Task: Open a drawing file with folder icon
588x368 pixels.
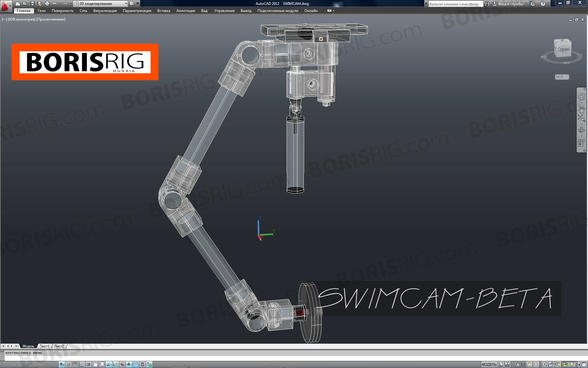Action: [x=25, y=4]
